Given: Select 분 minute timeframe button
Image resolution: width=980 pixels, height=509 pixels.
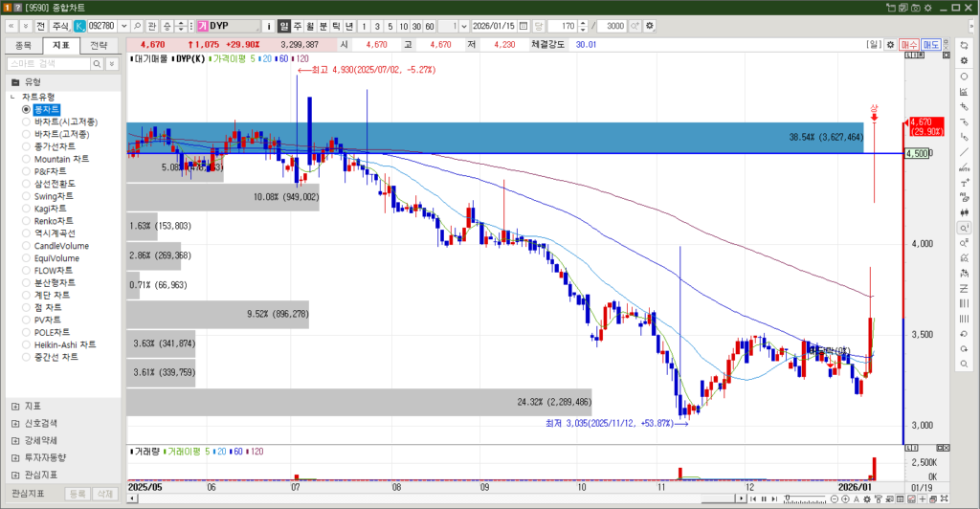Looking at the screenshot, I should pos(323,26).
